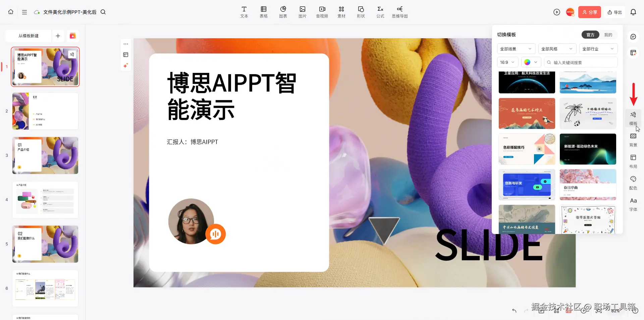Select slide 4 thumbnail
The image size is (644, 320).
[x=45, y=200]
